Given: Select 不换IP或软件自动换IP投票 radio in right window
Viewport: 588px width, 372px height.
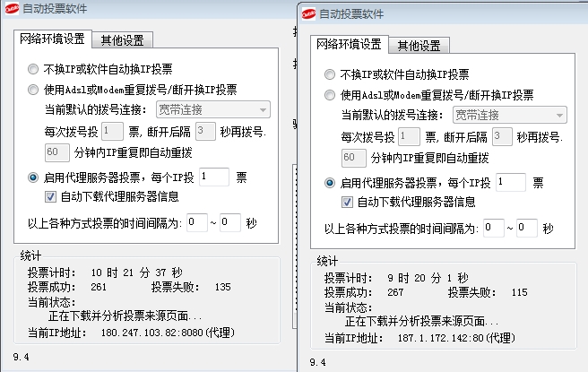Looking at the screenshot, I should [x=330, y=74].
